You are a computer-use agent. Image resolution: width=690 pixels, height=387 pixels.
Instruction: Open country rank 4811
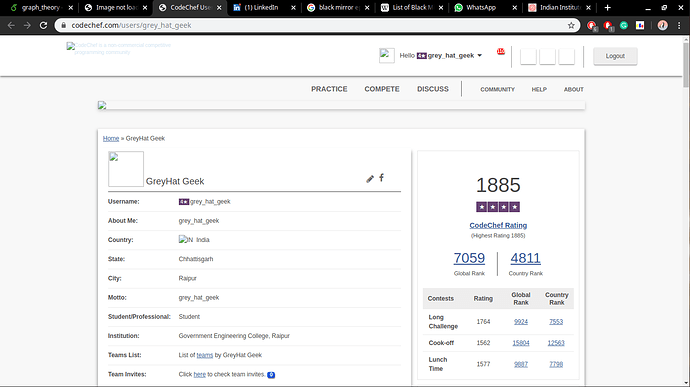click(525, 258)
